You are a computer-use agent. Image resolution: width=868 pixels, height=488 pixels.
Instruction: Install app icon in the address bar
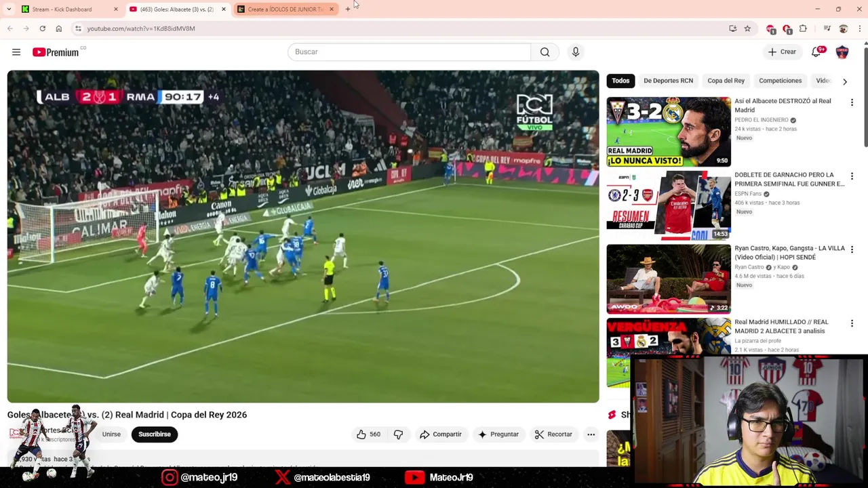coord(732,28)
